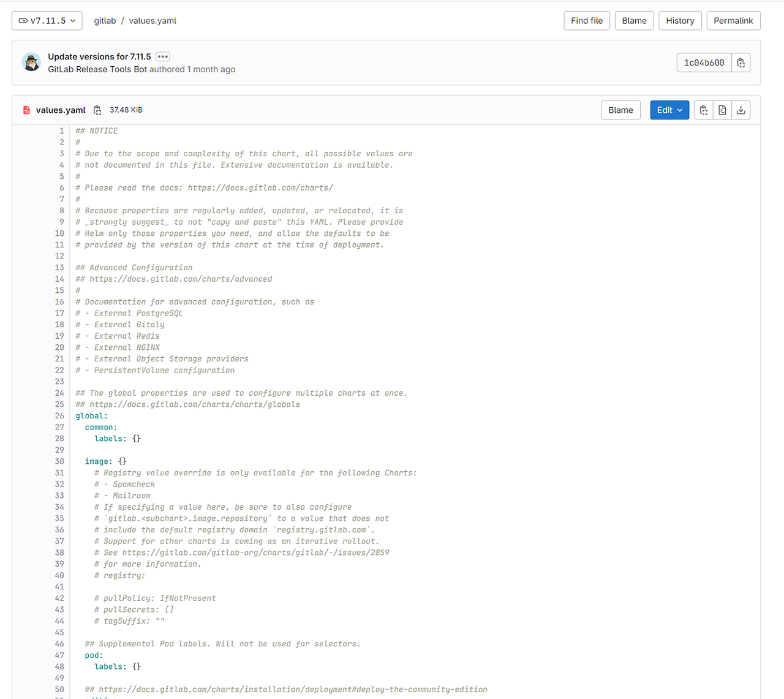Viewport: 784px width, 699px height.
Task: Click the values.yaml breadcrumb link
Action: click(153, 21)
